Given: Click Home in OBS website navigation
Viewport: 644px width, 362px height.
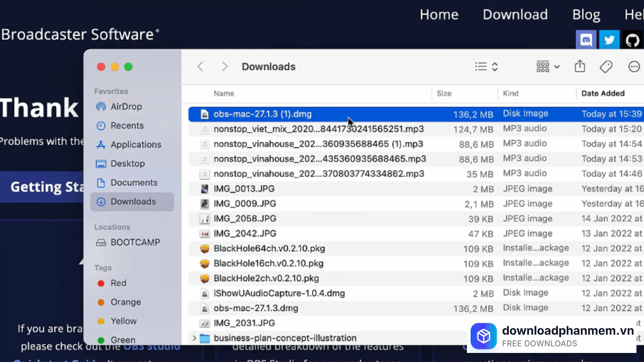Looking at the screenshot, I should [439, 15].
